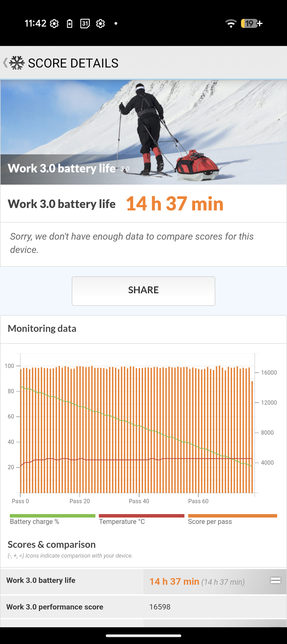Image resolution: width=287 pixels, height=644 pixels.
Task: Tap the PCMark snowflake logo icon
Action: click(17, 63)
